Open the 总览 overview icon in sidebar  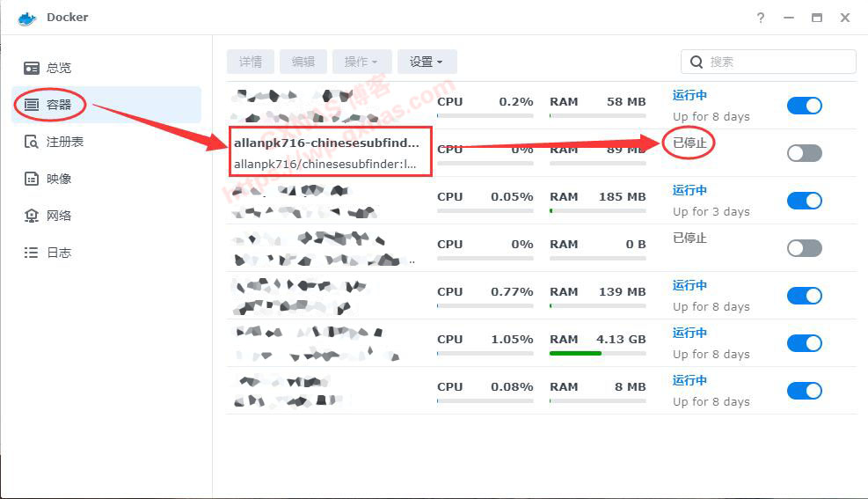[x=32, y=68]
